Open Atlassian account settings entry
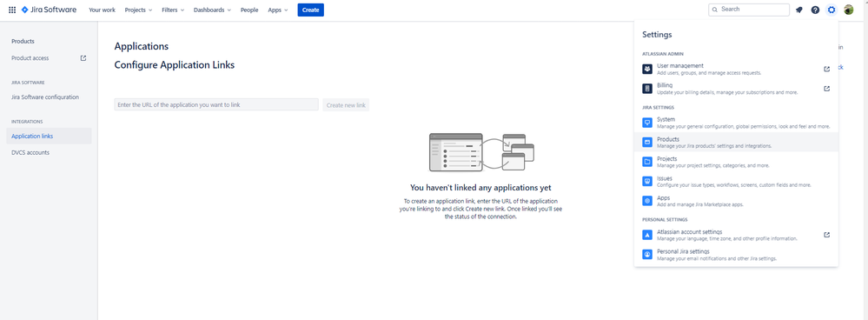Screen dimensions: 868x320 coord(736,235)
